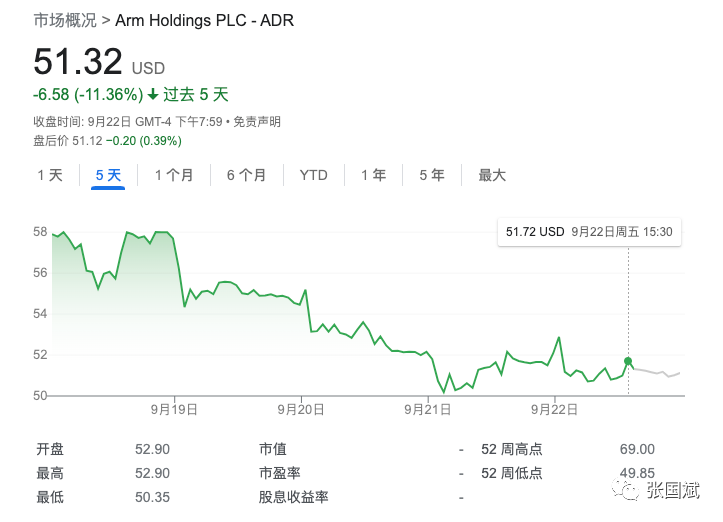This screenshot has width=723, height=522.
Task: Click the 市盈率 label
Action: tap(279, 473)
